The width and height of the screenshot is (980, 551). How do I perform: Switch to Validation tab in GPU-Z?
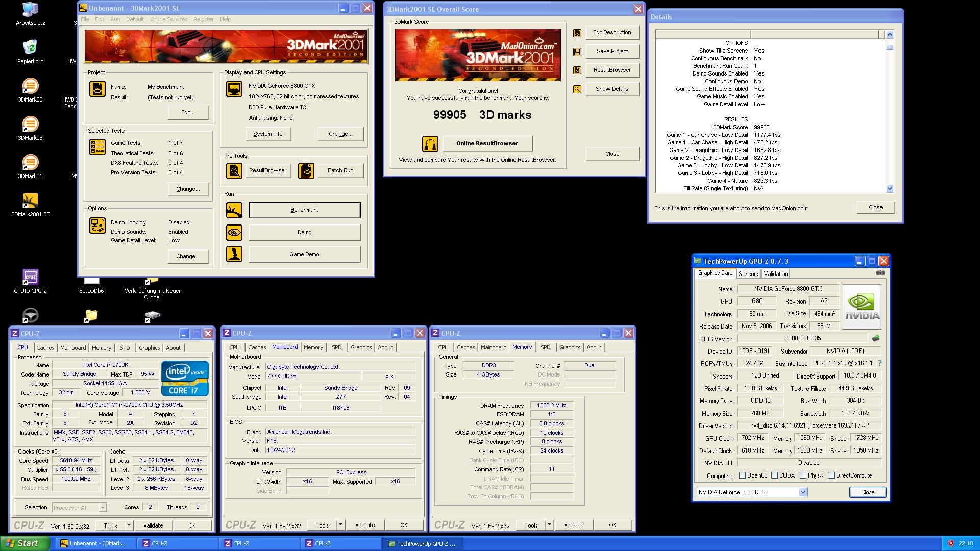point(775,274)
